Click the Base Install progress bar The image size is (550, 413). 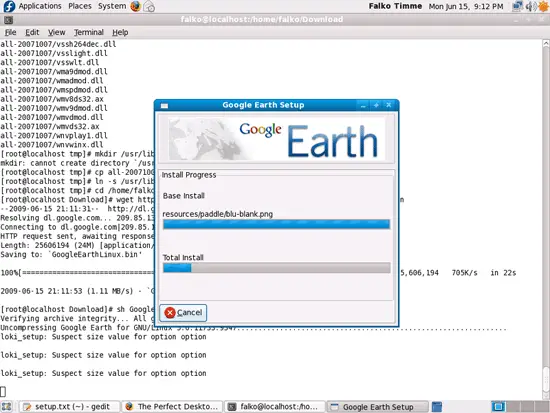276,224
